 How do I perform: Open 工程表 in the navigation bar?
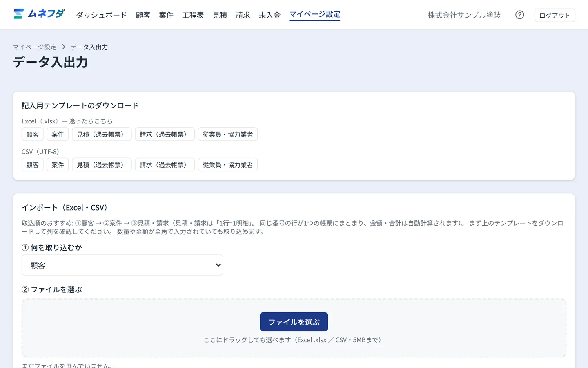193,15
